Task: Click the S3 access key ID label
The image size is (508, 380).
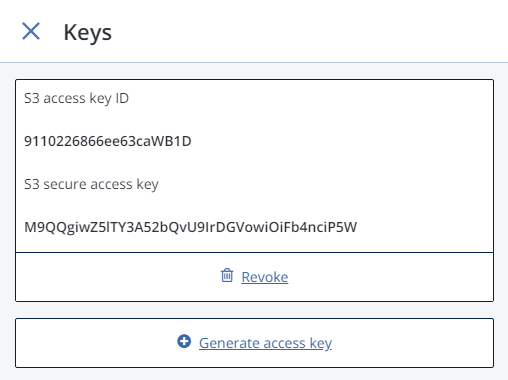Action: click(x=76, y=98)
